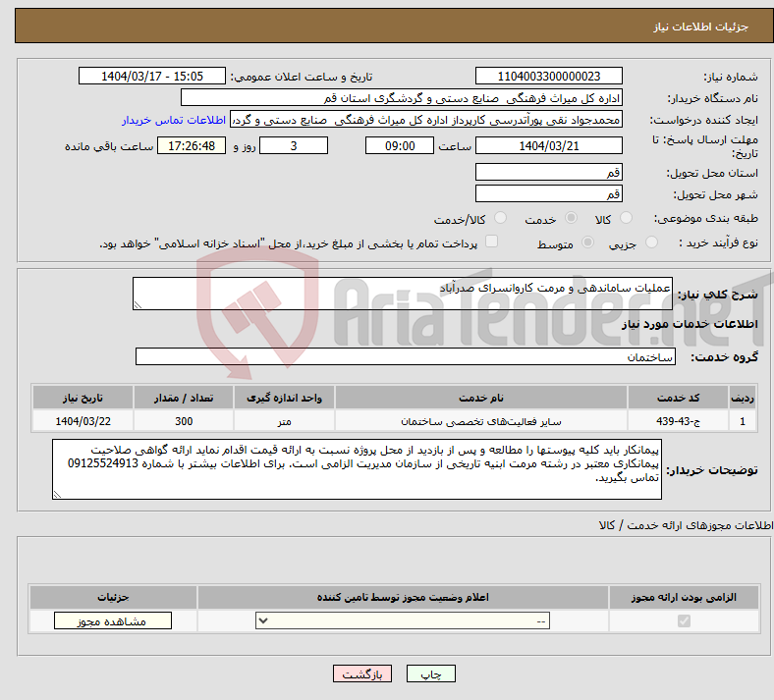Choose the متوسط purchase type radio

click(x=587, y=242)
